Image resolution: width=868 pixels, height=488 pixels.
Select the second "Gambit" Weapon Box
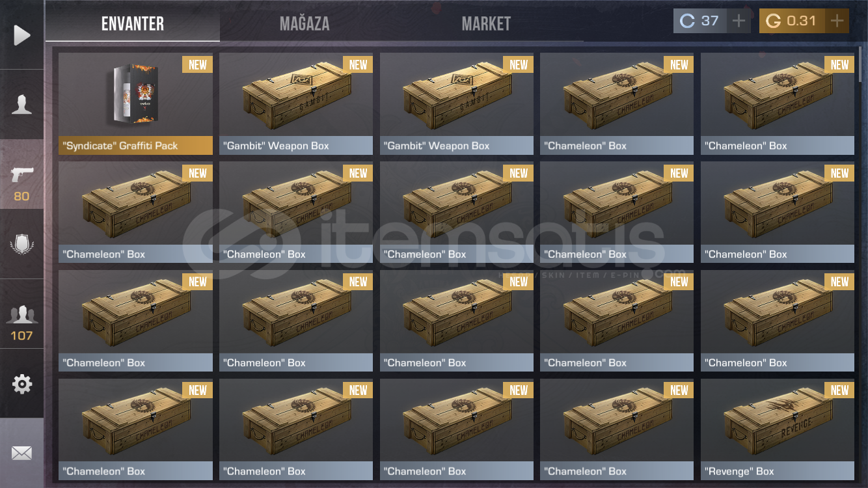point(457,103)
